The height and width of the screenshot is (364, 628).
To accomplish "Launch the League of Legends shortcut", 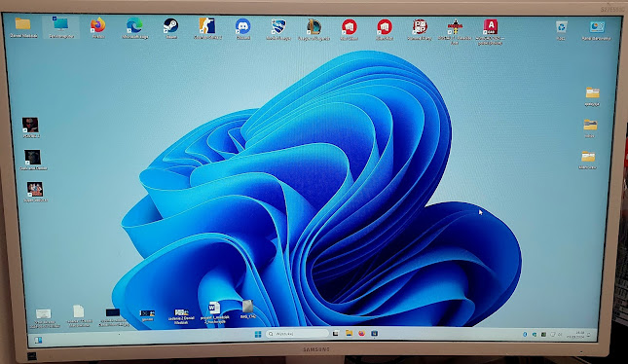I will click(314, 27).
